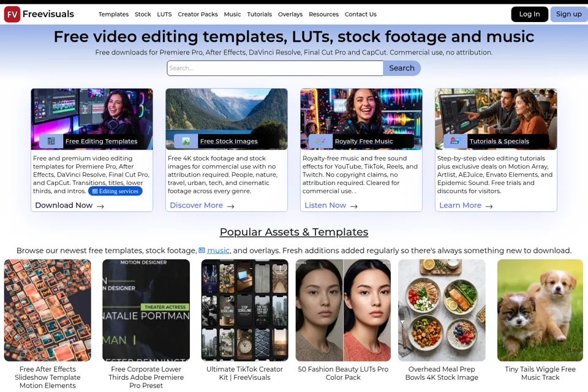Open Creator Packs in the navigation
The height and width of the screenshot is (392, 588).
[x=198, y=14]
